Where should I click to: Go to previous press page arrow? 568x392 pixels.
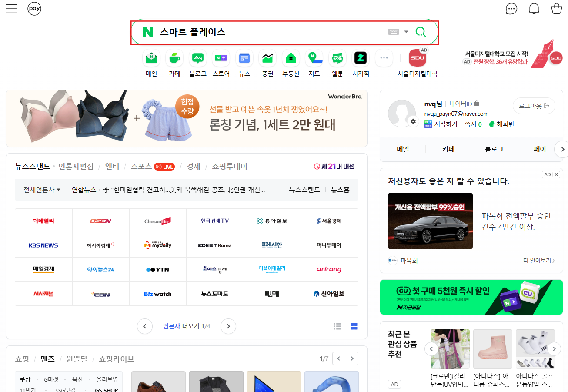(145, 326)
